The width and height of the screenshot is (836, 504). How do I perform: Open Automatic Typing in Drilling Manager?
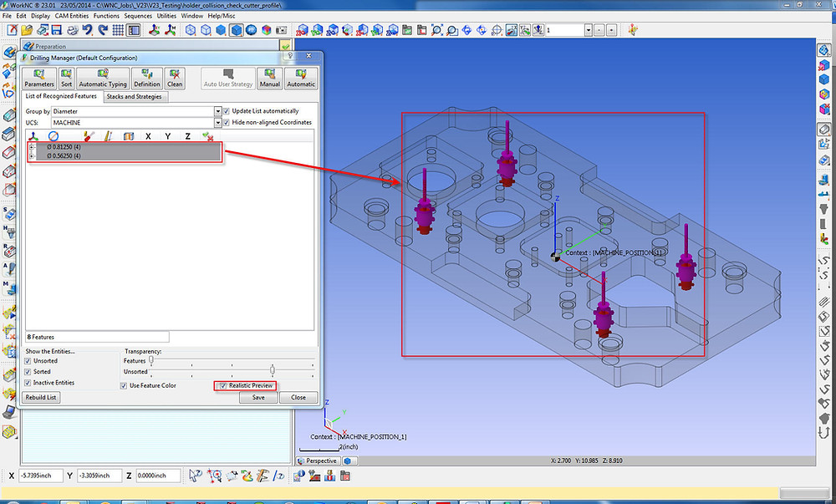[103, 79]
